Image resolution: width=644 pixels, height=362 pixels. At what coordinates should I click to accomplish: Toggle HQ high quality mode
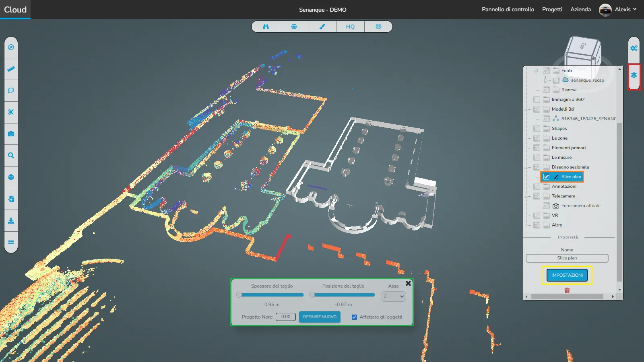coord(350,27)
